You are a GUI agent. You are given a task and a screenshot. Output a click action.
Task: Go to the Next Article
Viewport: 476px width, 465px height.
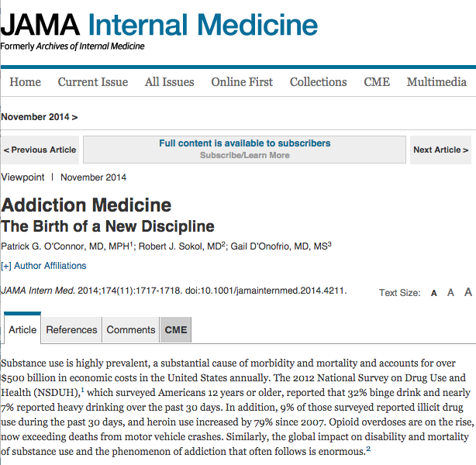coord(440,150)
